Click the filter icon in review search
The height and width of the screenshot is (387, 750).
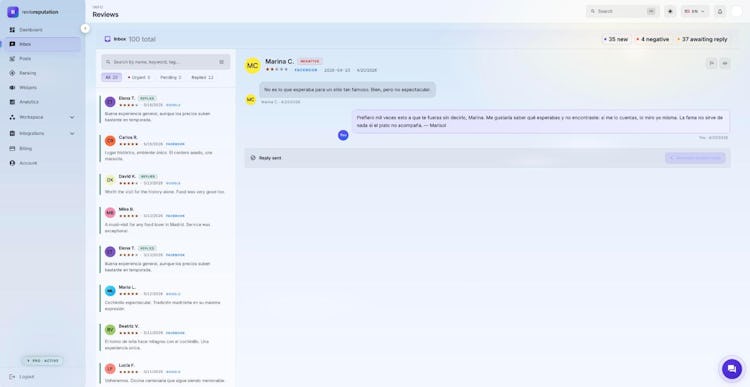click(221, 62)
